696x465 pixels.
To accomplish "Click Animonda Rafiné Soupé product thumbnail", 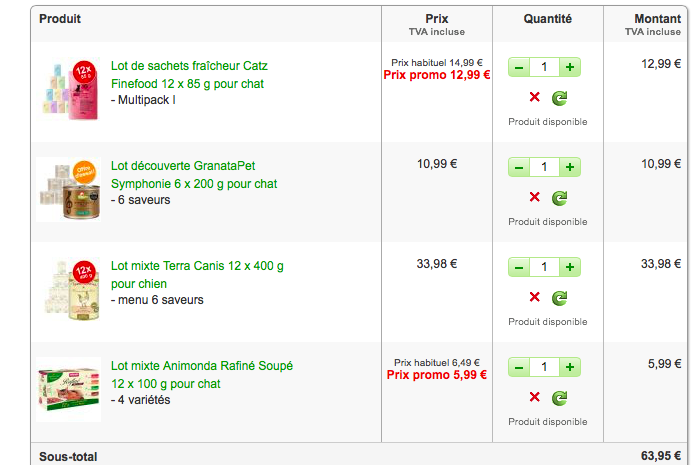I will click(x=69, y=389).
